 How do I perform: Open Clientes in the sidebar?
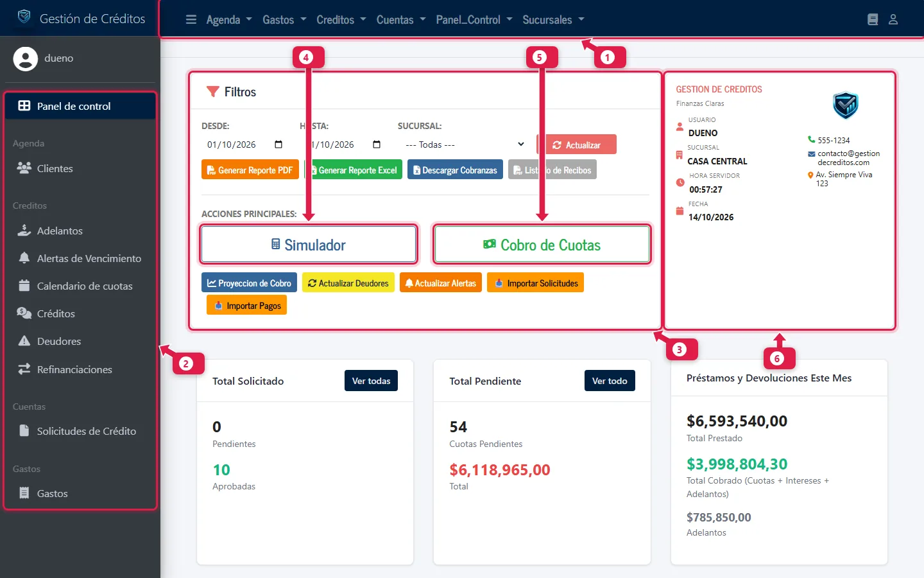click(80, 168)
